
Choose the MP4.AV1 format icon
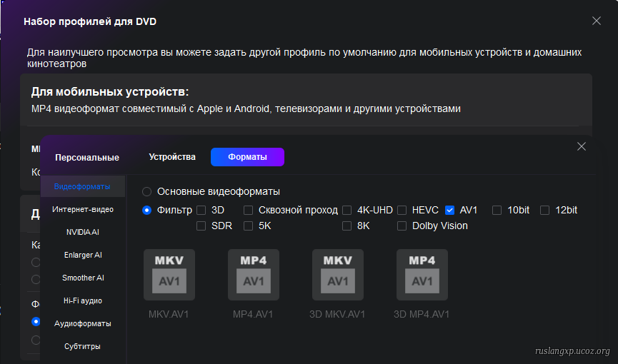pyautogui.click(x=254, y=275)
